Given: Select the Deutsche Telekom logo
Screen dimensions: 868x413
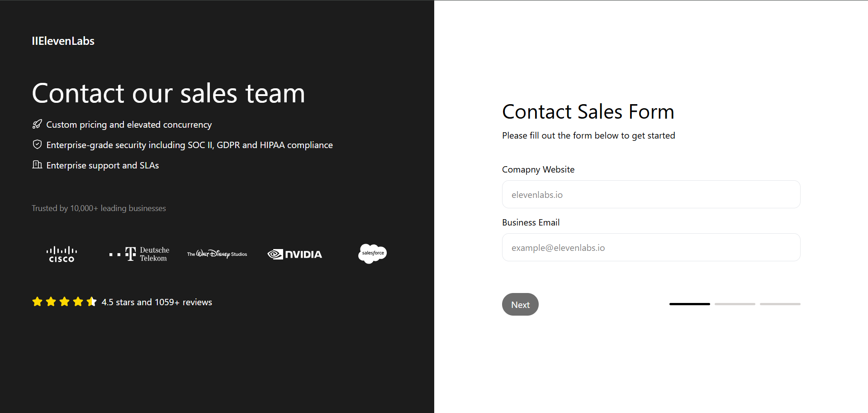Looking at the screenshot, I should tap(139, 254).
